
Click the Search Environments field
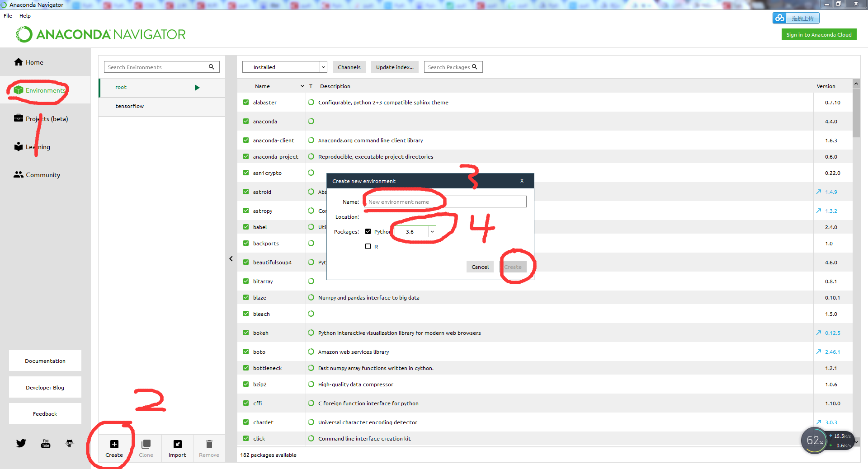(162, 67)
